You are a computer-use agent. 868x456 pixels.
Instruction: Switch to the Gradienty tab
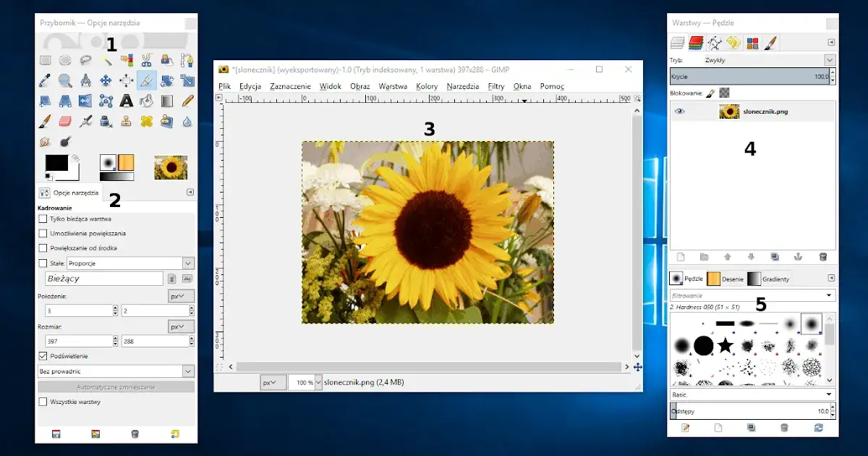pos(769,279)
